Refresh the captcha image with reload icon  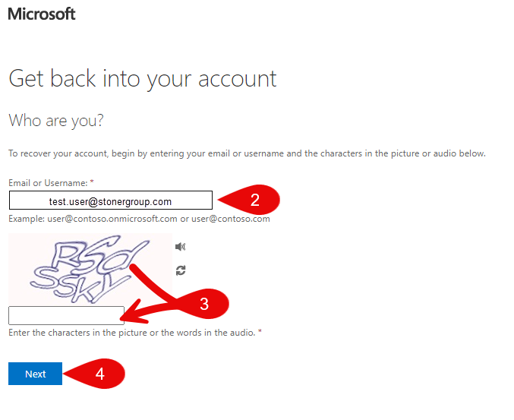click(x=181, y=270)
